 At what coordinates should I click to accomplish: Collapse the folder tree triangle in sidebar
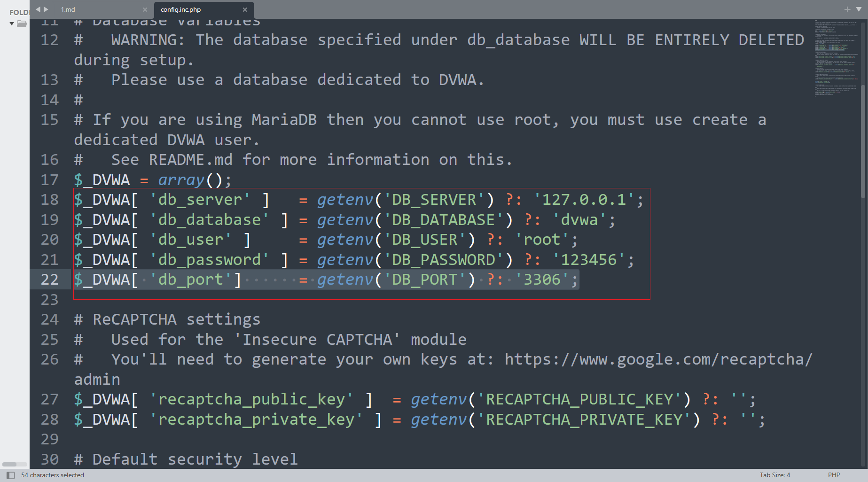pyautogui.click(x=12, y=24)
